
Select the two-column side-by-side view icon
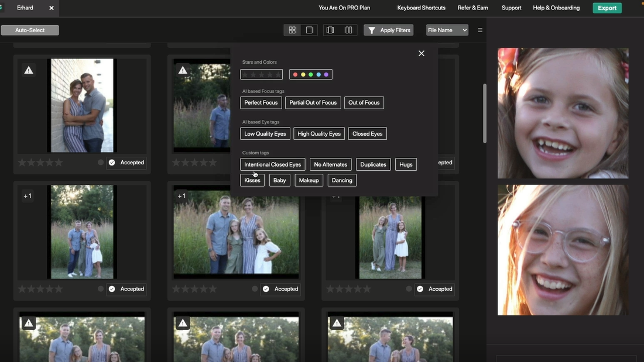tap(349, 30)
